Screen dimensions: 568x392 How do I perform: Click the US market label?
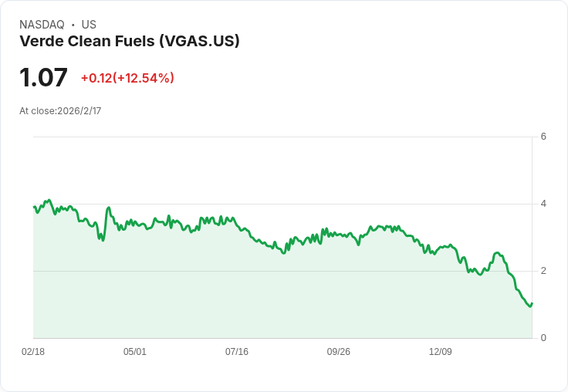pos(89,25)
